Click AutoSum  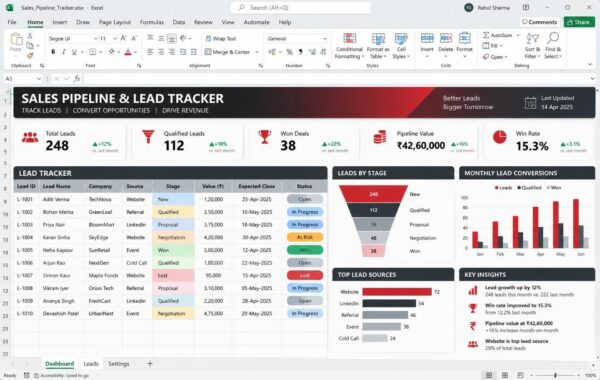(497, 35)
